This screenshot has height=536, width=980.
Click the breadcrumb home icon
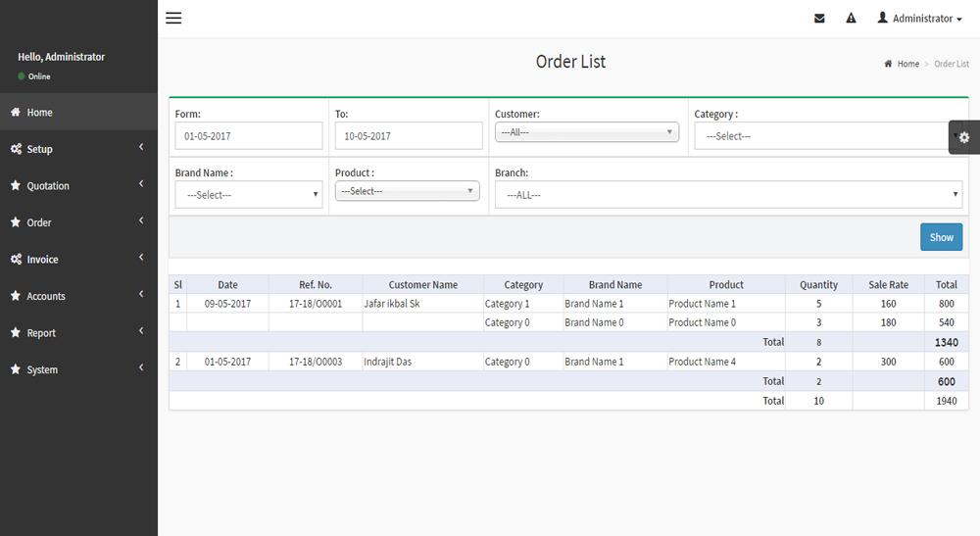pos(888,64)
